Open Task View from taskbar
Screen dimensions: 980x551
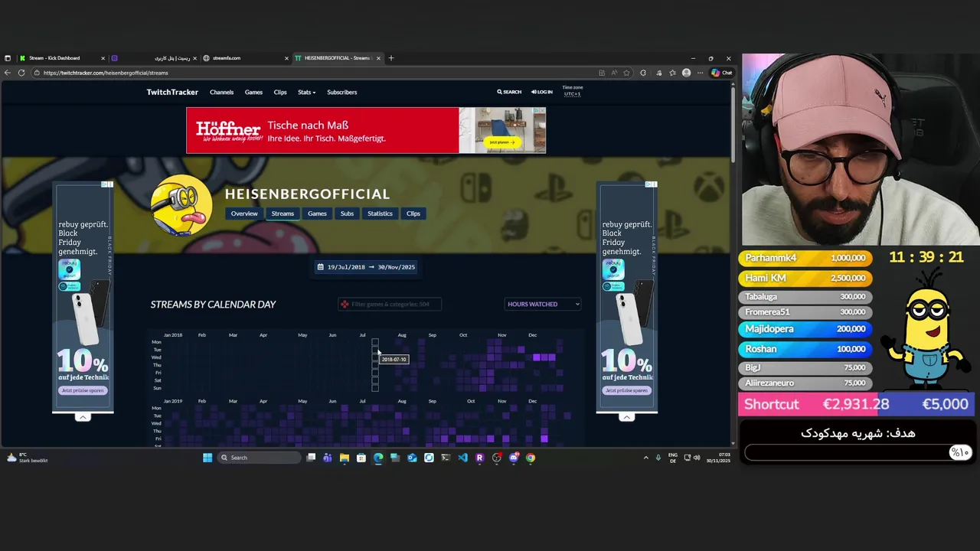311,458
